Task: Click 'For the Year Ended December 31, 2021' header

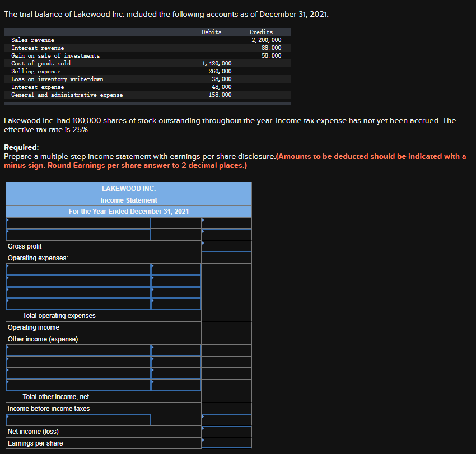Action: click(x=129, y=212)
